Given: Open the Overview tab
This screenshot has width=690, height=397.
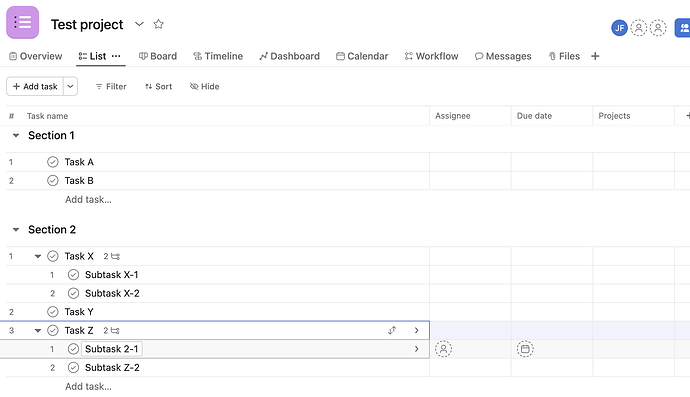Looking at the screenshot, I should 36,56.
